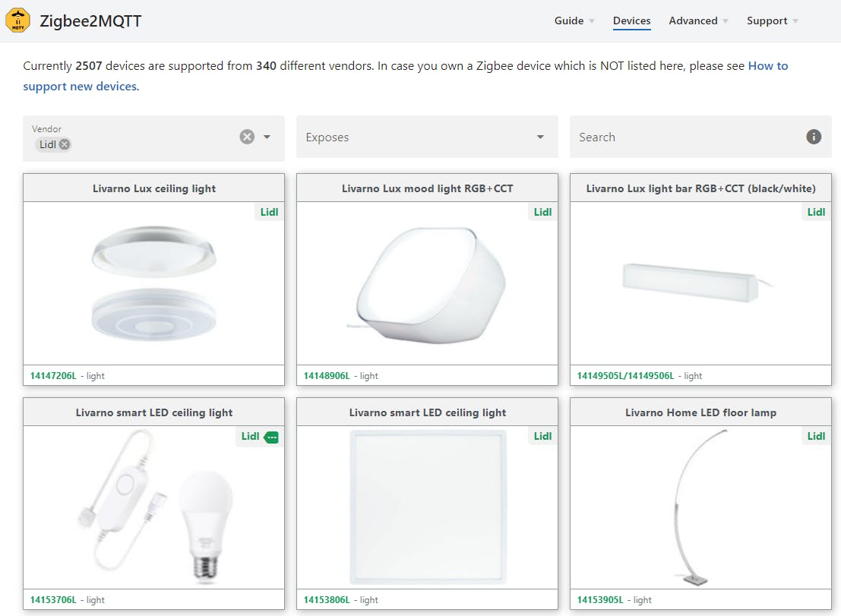Click the LED bulb and controller image
The height and width of the screenshot is (616, 841).
[x=156, y=507]
